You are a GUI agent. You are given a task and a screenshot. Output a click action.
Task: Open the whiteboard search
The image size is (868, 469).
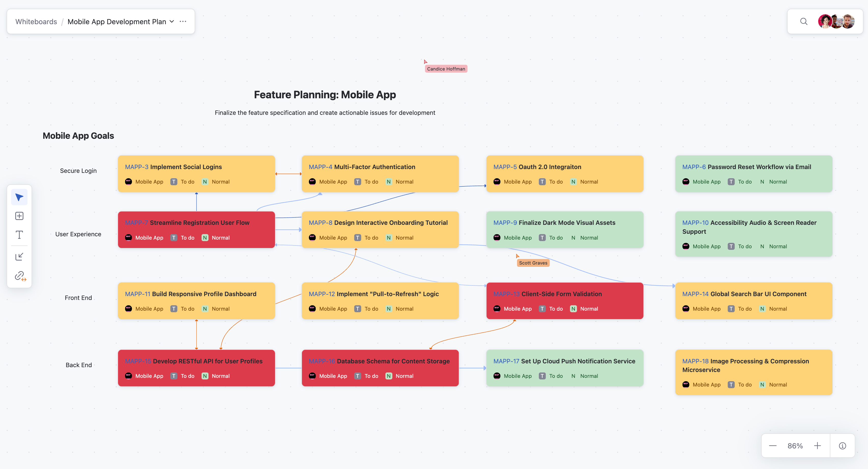804,22
